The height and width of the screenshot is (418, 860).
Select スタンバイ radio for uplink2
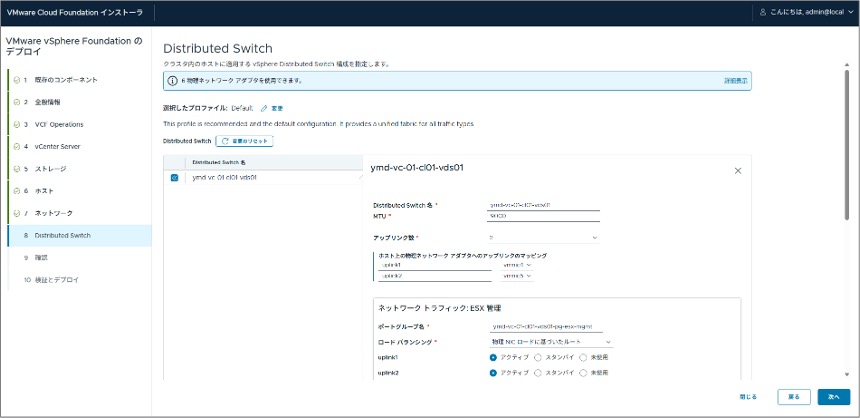[538, 372]
